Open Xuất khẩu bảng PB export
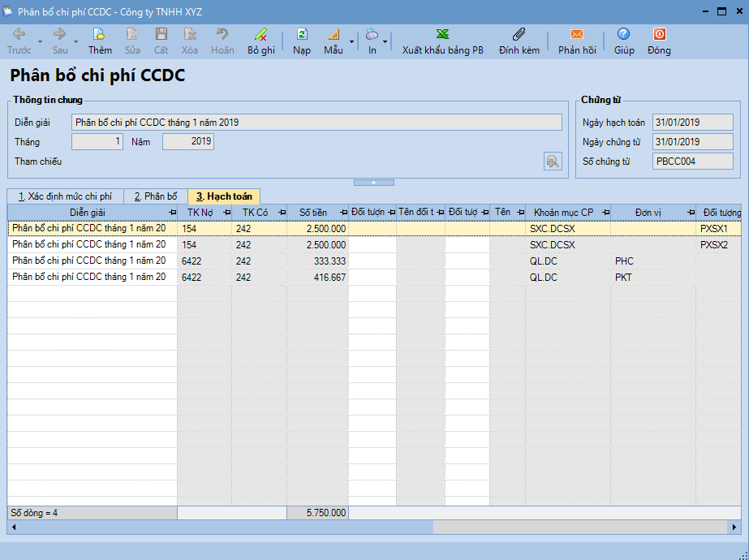The height and width of the screenshot is (560, 749). (x=442, y=35)
